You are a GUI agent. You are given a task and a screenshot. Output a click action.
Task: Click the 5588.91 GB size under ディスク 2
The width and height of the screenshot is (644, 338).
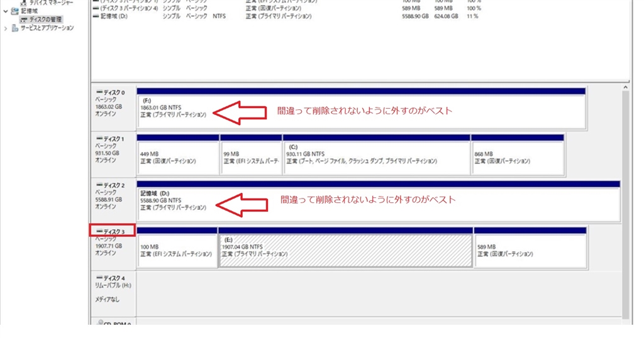coord(108,199)
